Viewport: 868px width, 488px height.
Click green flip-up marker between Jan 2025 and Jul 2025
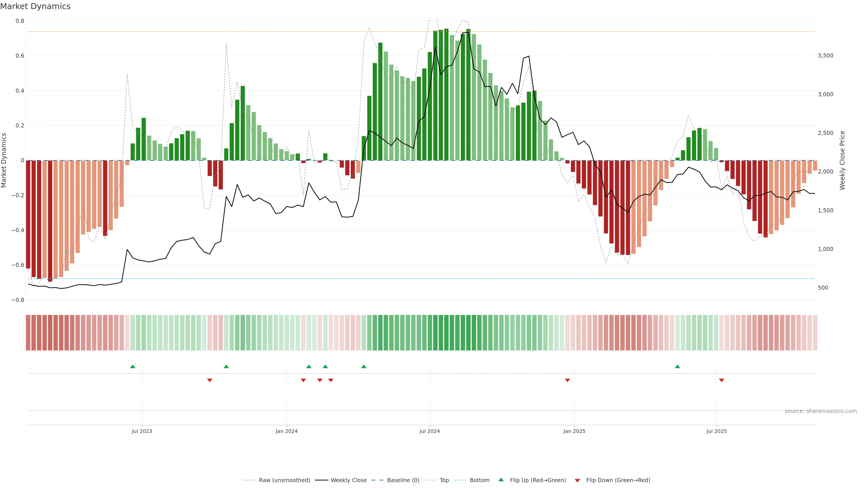click(677, 366)
